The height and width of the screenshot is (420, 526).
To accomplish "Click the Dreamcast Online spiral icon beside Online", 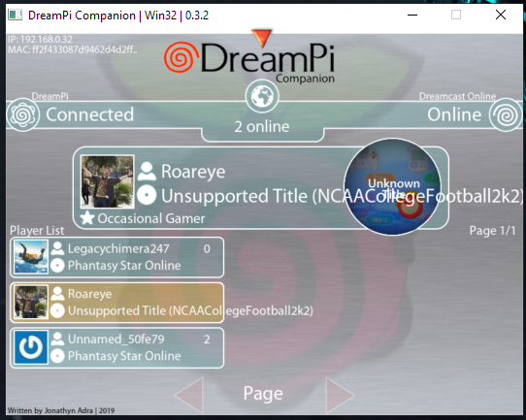I will pos(506,114).
